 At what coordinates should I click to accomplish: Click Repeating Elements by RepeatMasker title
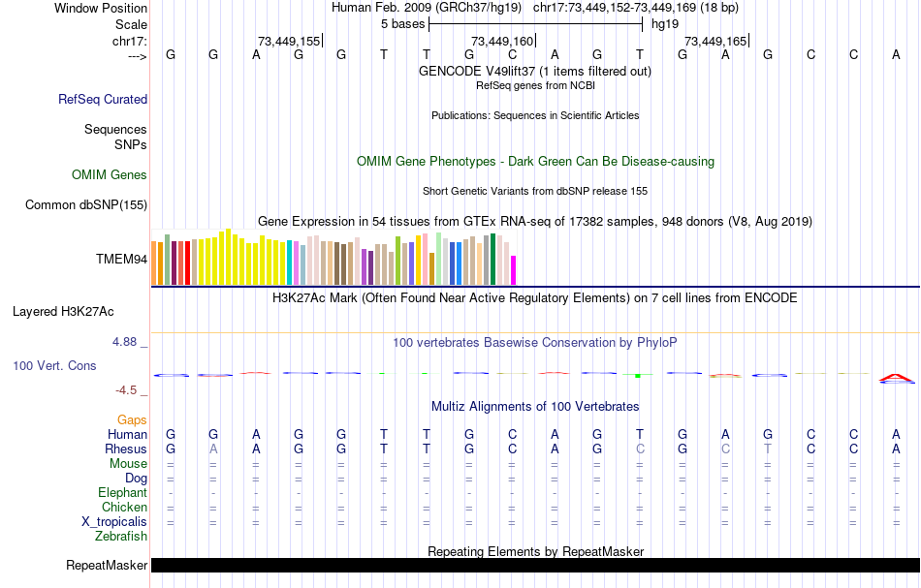(x=535, y=551)
